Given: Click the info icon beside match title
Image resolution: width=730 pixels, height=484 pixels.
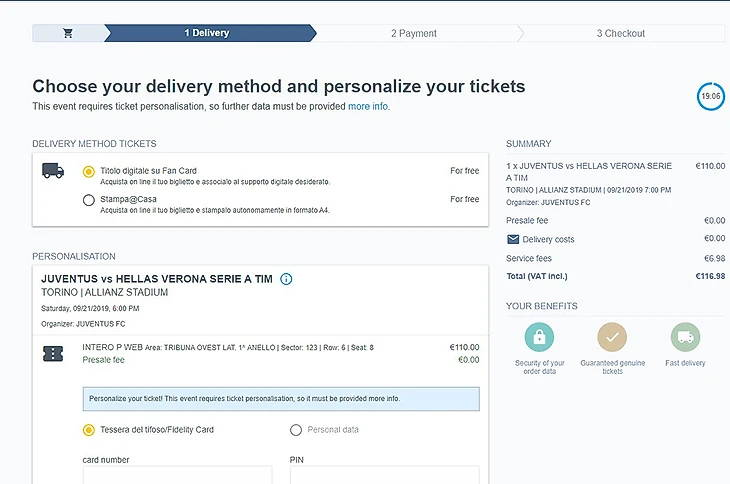Looking at the screenshot, I should (x=287, y=279).
